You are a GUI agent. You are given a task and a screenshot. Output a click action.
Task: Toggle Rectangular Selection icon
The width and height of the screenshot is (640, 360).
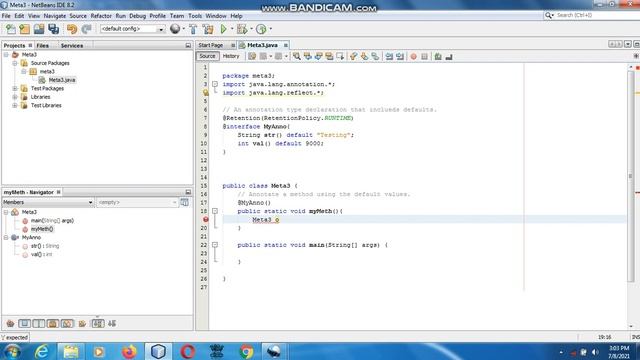[340, 56]
